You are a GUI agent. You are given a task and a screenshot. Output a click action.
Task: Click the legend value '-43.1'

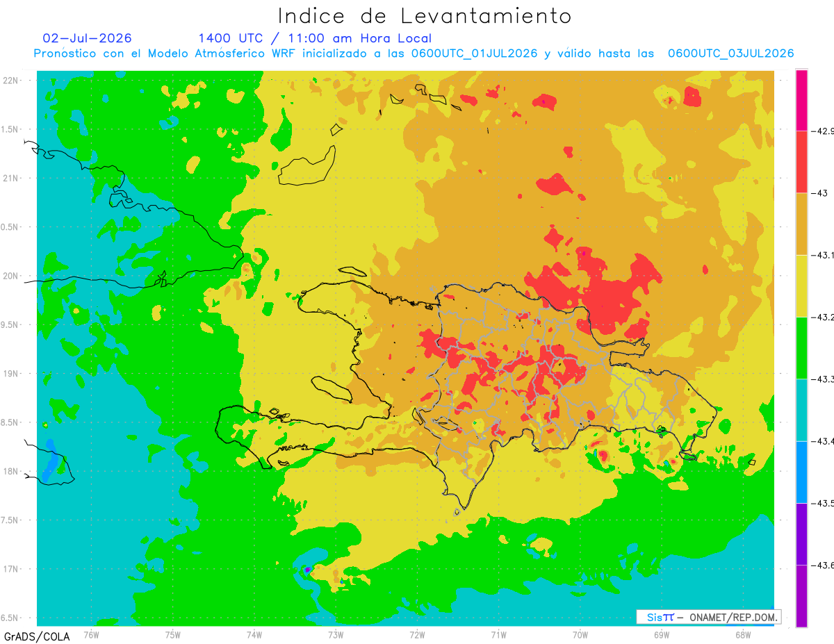coord(823,255)
